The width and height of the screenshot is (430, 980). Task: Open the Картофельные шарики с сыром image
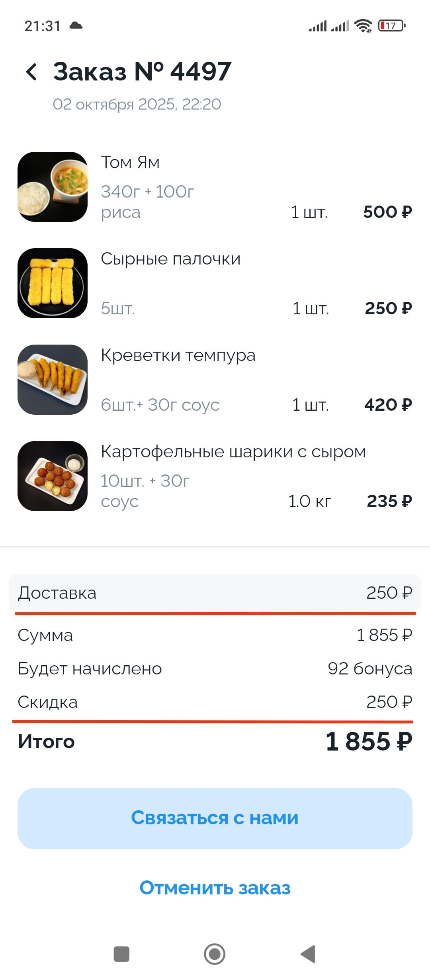click(53, 476)
